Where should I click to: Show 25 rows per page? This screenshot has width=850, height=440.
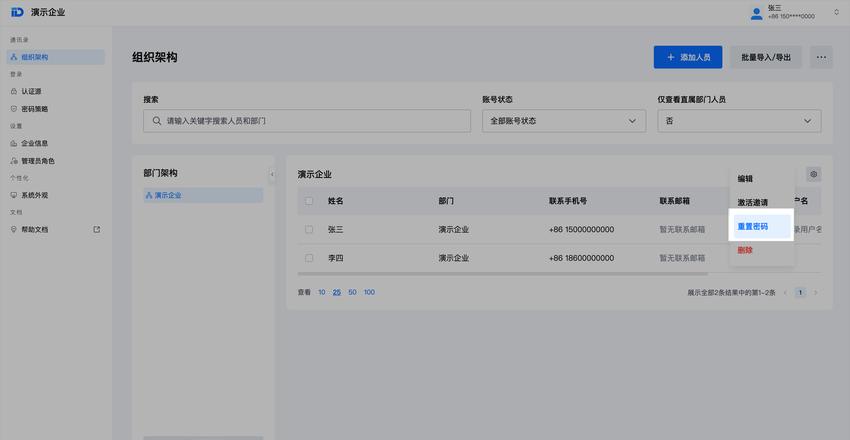click(337, 292)
